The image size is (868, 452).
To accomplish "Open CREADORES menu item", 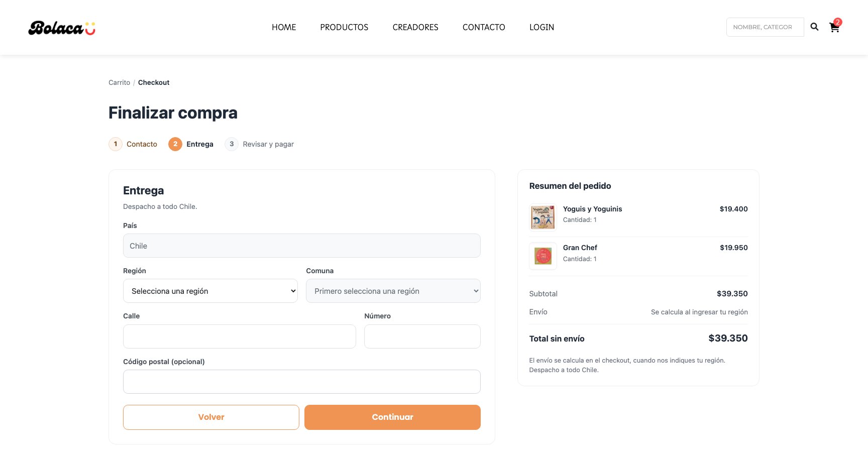I will [415, 27].
